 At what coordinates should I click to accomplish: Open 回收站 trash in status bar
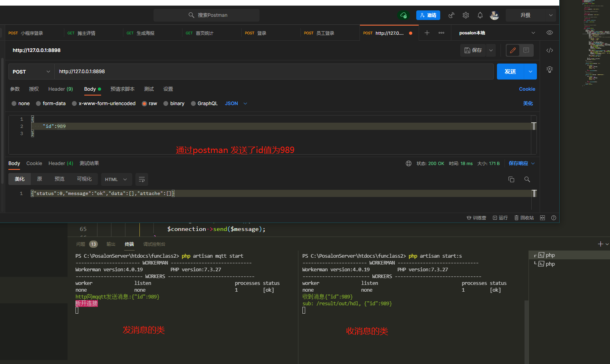point(524,218)
